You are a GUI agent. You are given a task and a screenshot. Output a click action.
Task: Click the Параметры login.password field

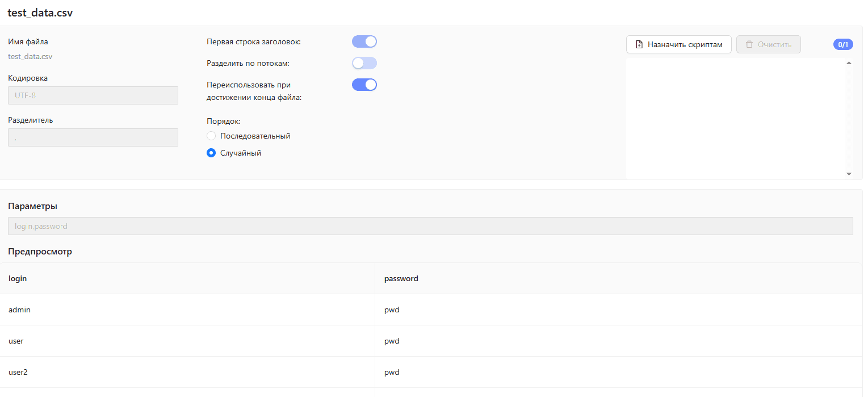coord(430,226)
